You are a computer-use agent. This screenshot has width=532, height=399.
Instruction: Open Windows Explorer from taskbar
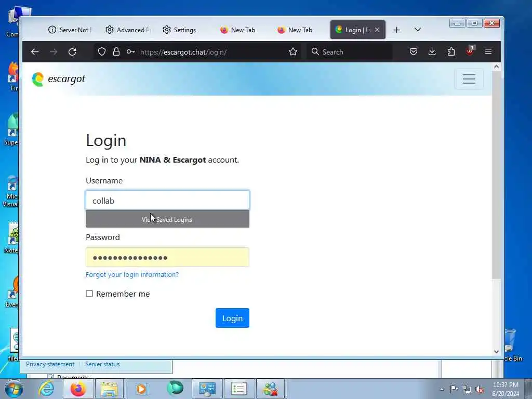pyautogui.click(x=109, y=389)
